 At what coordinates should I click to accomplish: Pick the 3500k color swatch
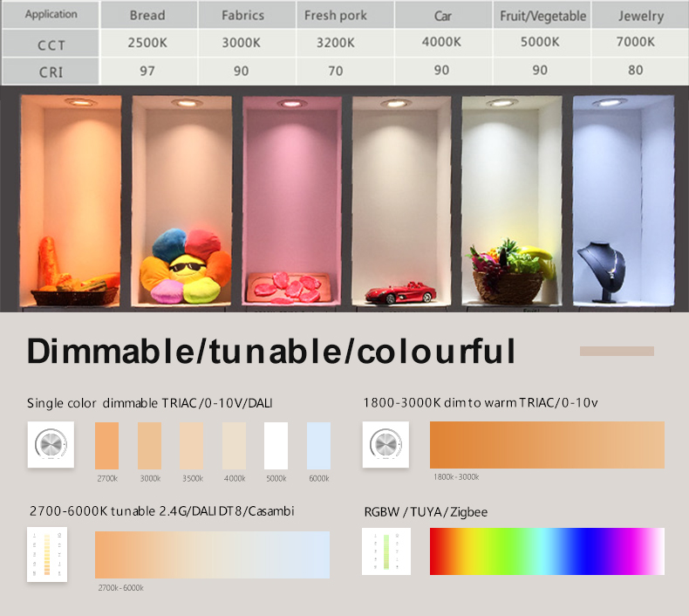(191, 446)
